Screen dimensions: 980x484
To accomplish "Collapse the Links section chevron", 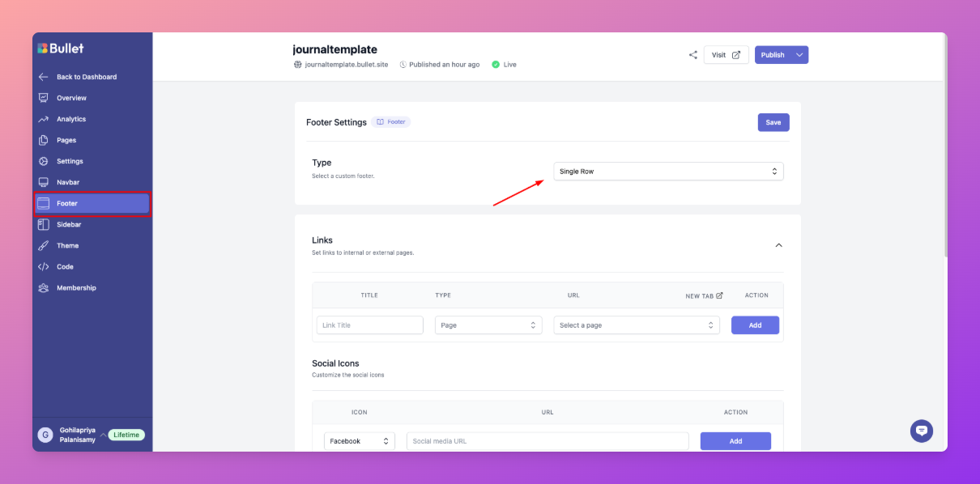I will [779, 245].
